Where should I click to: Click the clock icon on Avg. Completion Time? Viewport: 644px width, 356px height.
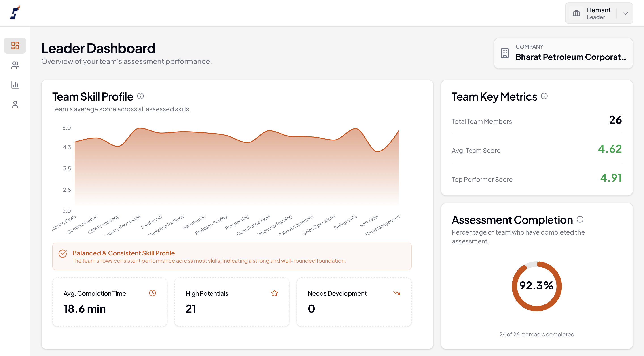(x=153, y=293)
